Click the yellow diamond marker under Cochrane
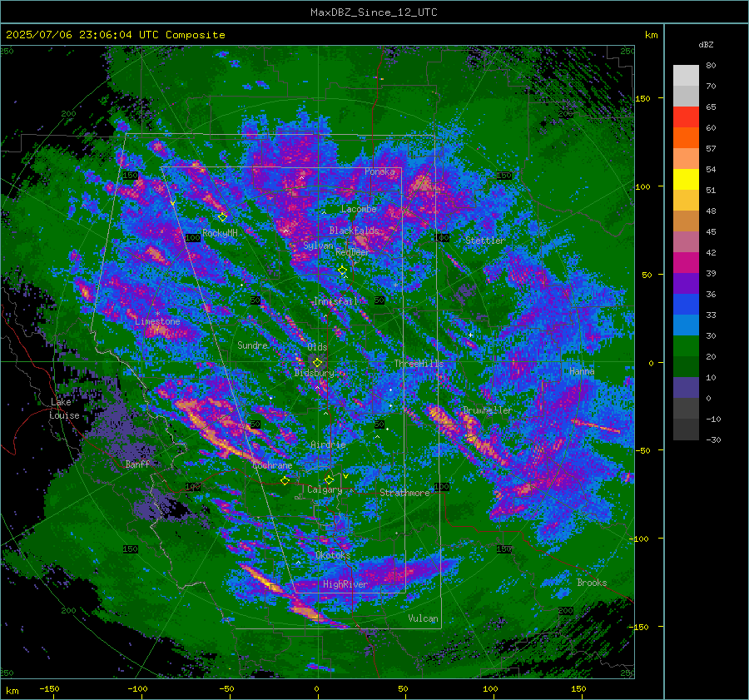Image resolution: width=749 pixels, height=700 pixels. point(285,480)
